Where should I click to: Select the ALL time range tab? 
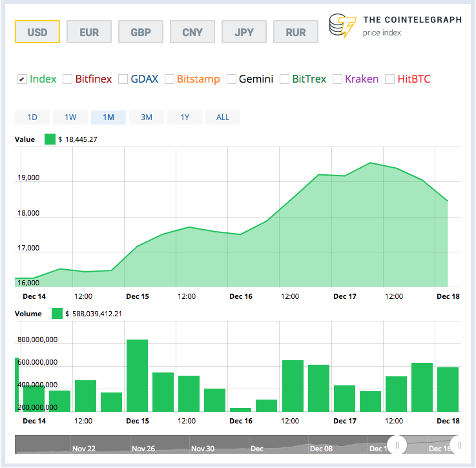point(223,117)
